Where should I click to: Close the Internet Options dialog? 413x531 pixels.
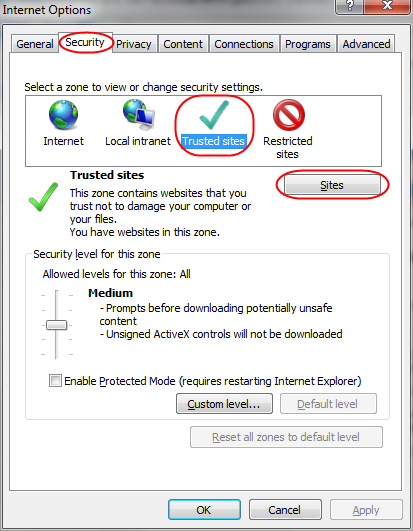pos(387,6)
